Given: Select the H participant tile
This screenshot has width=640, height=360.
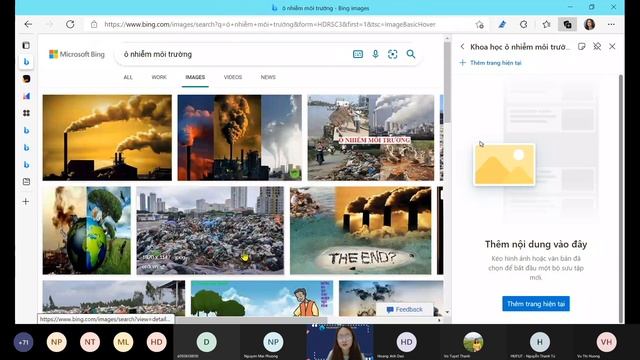Looking at the screenshot, I should [540, 342].
